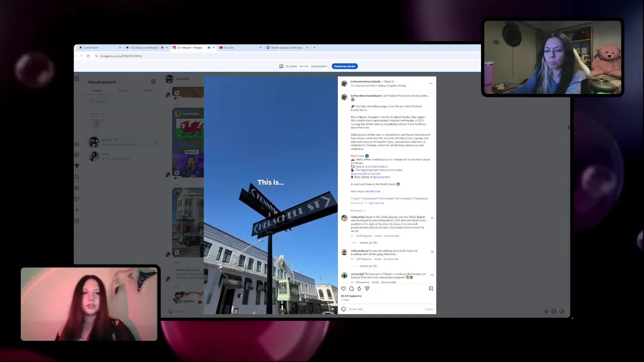Close the YouTube browser tab
This screenshot has width=644, height=362.
[261, 48]
